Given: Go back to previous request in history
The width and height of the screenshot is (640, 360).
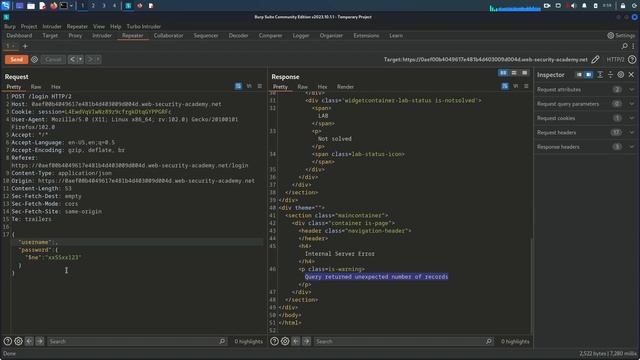Looking at the screenshot, I should coord(72,59).
